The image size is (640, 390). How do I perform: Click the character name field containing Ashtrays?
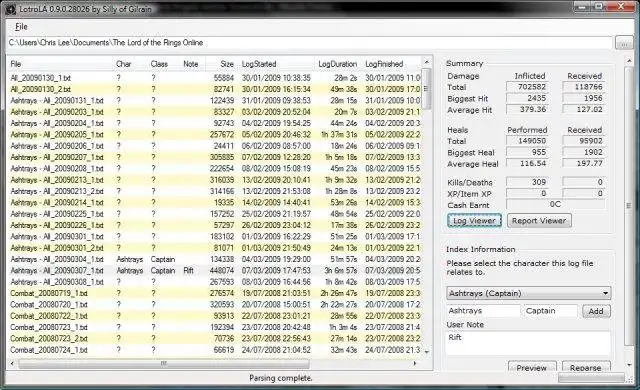click(x=483, y=311)
